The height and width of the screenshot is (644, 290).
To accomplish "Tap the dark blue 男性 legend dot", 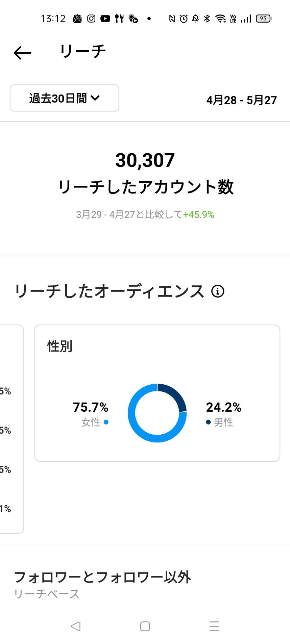I will [x=208, y=422].
